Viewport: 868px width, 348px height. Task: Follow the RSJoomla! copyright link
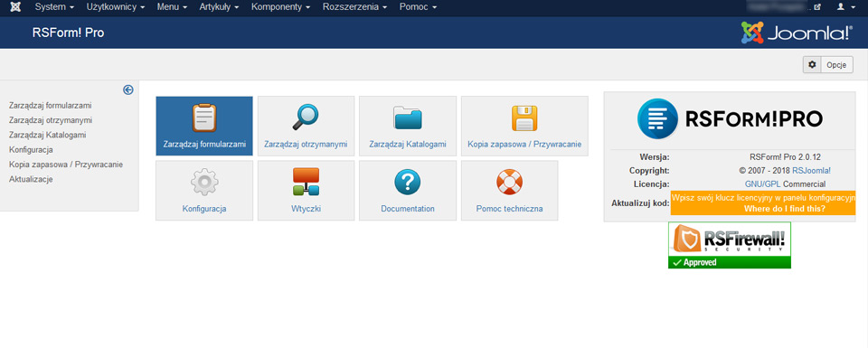pyautogui.click(x=811, y=171)
